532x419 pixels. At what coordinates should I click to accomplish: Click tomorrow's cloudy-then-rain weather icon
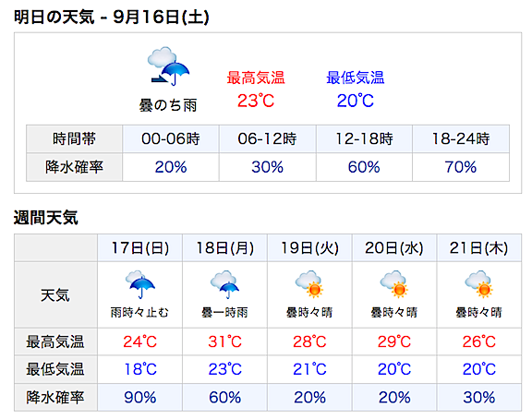(x=168, y=66)
